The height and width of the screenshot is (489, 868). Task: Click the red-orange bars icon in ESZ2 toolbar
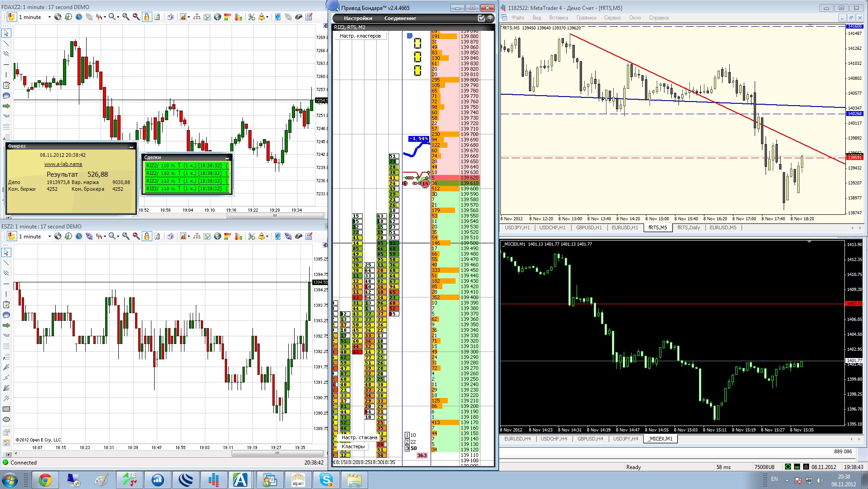click(228, 237)
